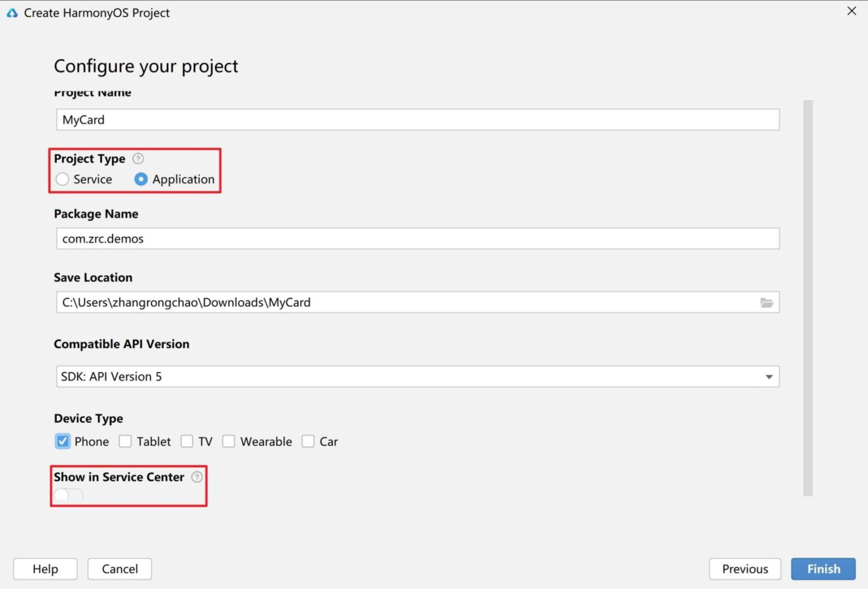Uncheck the Phone device type
The image size is (868, 589).
62,442
